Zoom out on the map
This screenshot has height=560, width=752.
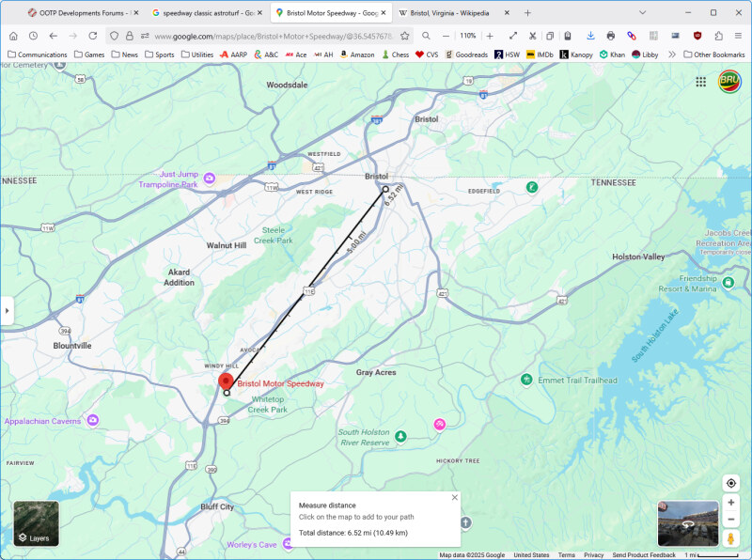pos(731,520)
